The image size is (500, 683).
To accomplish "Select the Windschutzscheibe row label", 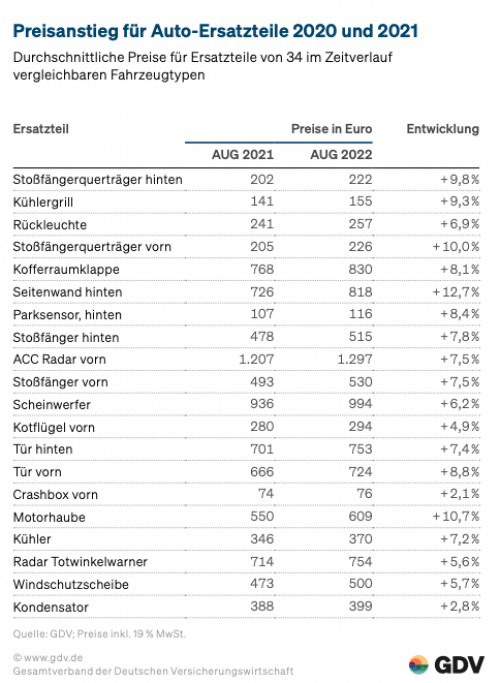I will 71,585.
